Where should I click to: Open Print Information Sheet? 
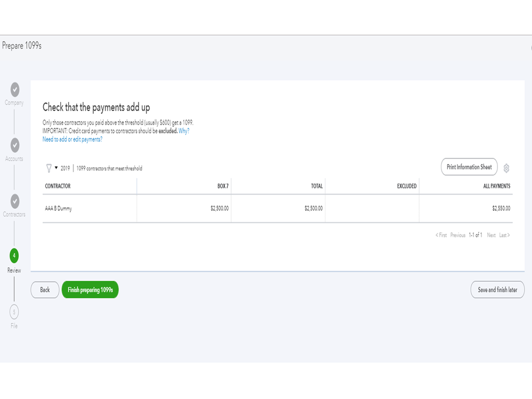click(x=469, y=167)
